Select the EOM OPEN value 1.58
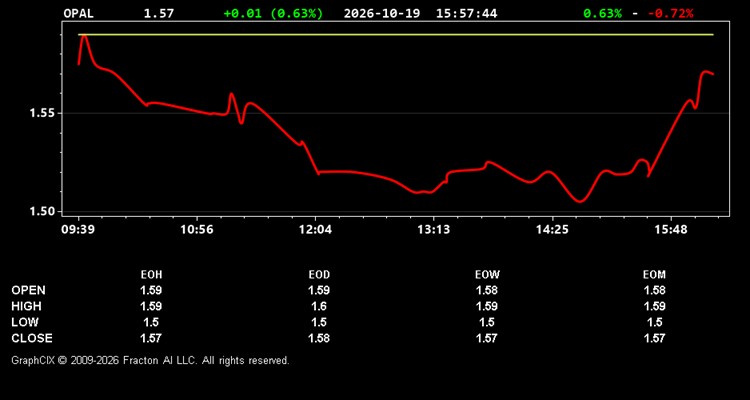This screenshot has width=750, height=400. [x=654, y=290]
